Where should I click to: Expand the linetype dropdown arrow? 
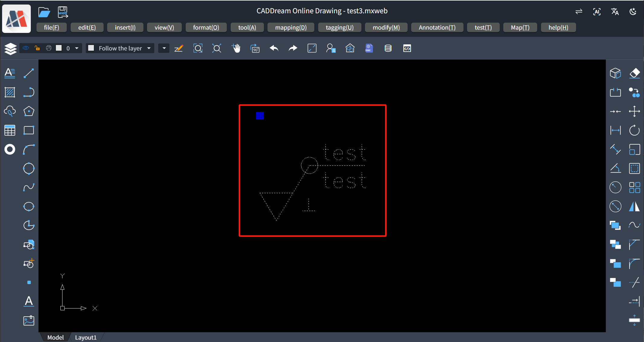point(164,48)
